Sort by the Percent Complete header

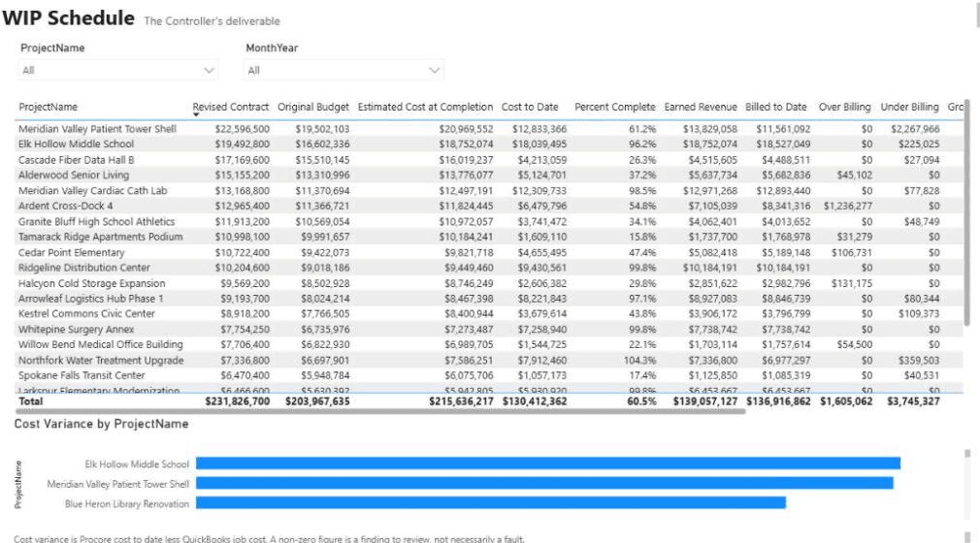615,107
